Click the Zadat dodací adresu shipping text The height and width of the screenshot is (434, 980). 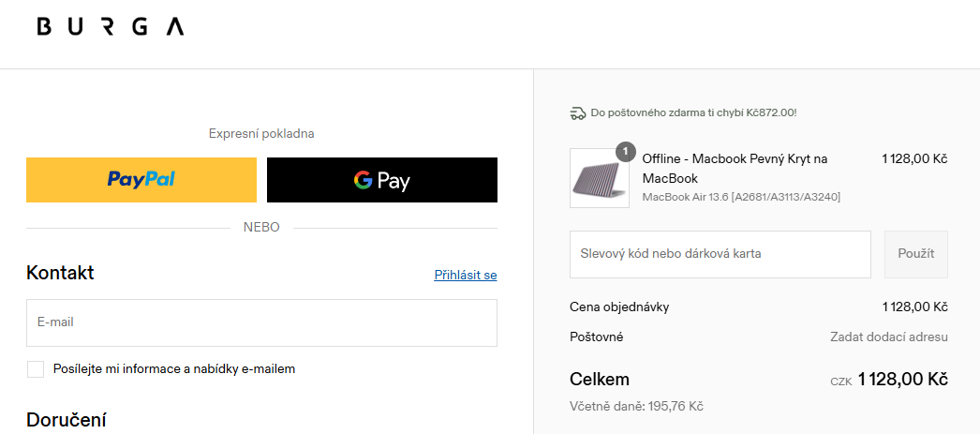tap(888, 337)
